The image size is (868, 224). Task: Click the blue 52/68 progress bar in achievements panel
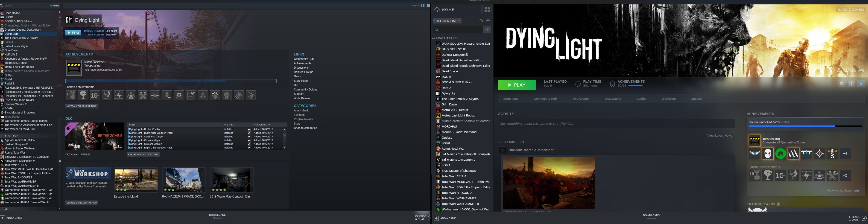pos(805,126)
